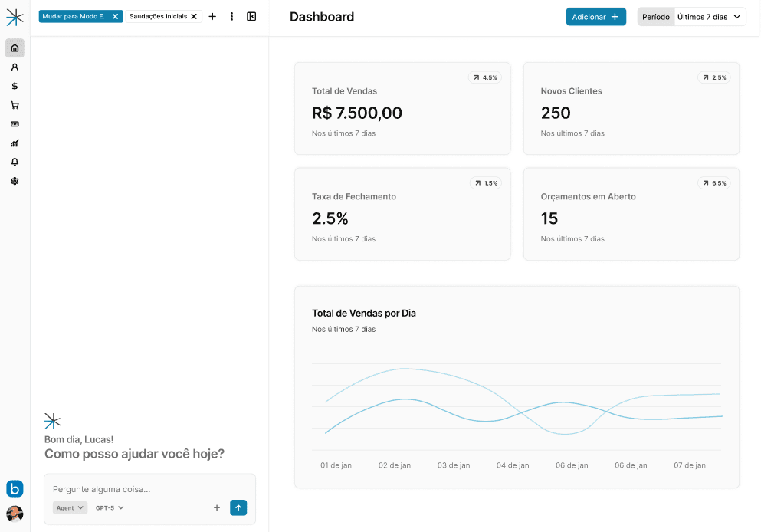Select the payment card icon in the sidebar
This screenshot has width=761, height=532.
[15, 123]
